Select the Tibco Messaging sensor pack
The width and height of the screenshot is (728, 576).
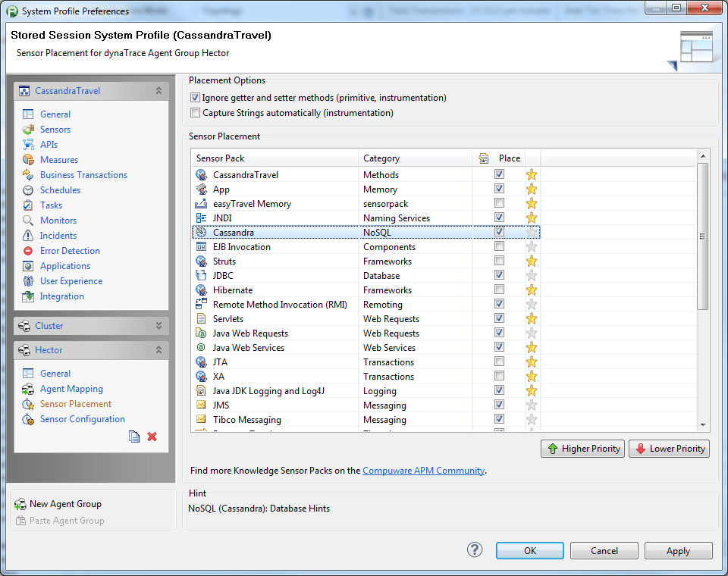coord(366,419)
